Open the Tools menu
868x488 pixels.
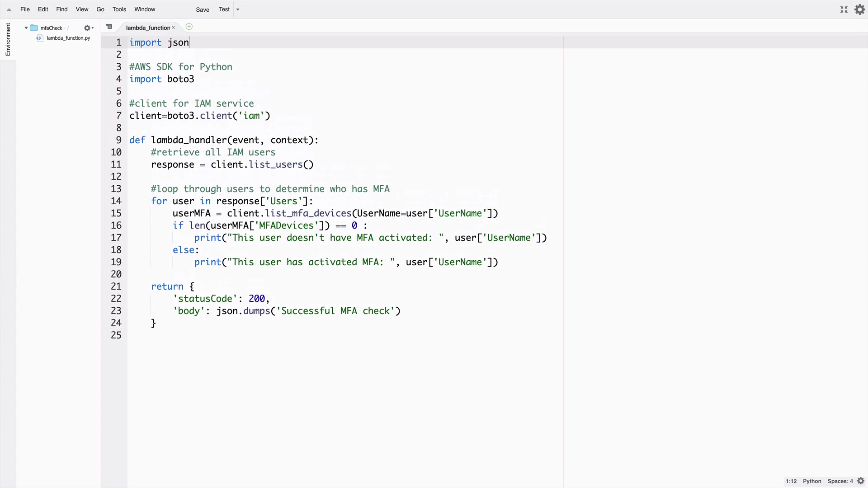coord(119,9)
